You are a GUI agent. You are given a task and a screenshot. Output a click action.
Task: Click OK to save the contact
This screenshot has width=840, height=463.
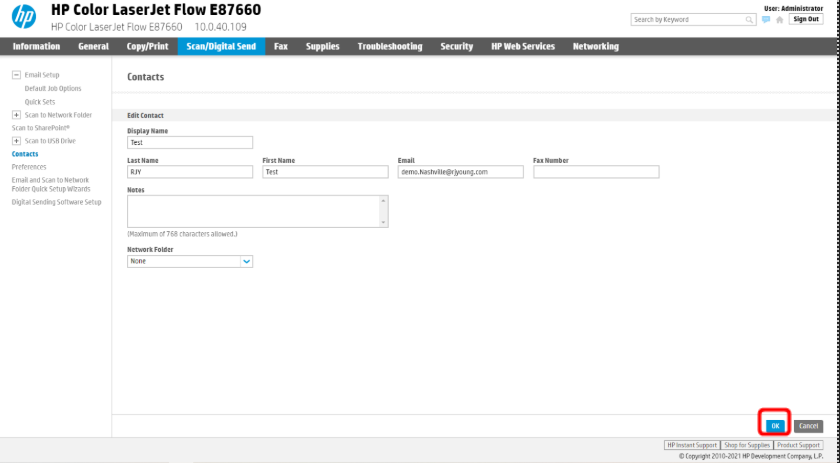(x=775, y=426)
